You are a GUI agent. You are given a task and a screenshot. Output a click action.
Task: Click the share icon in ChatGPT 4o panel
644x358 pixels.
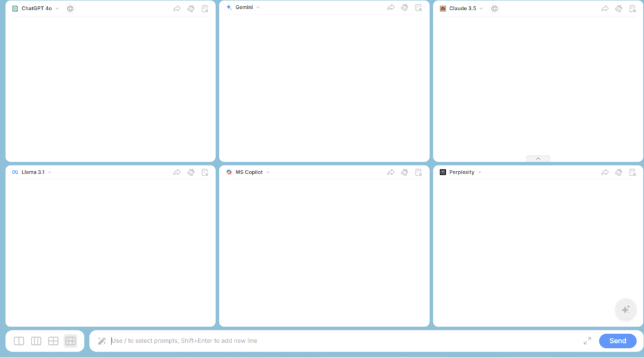click(x=177, y=9)
